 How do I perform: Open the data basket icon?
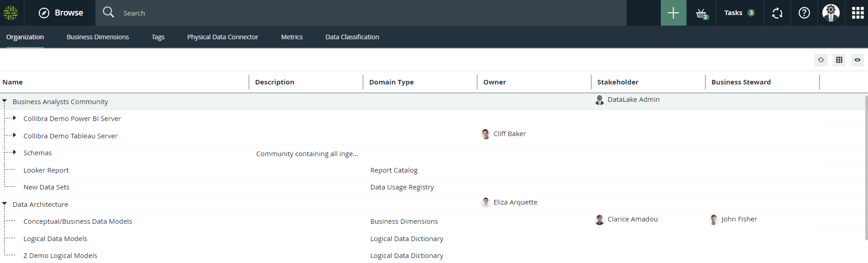coord(701,13)
